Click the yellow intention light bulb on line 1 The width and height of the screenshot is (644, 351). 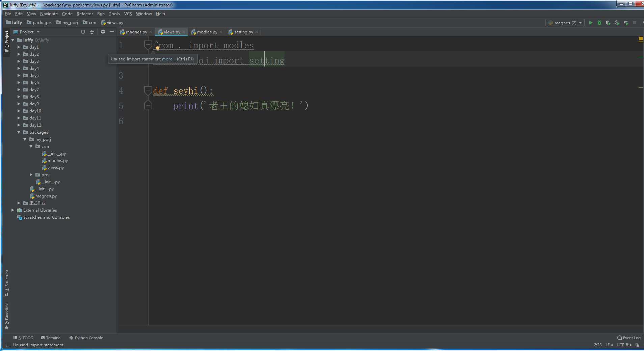[x=158, y=48]
